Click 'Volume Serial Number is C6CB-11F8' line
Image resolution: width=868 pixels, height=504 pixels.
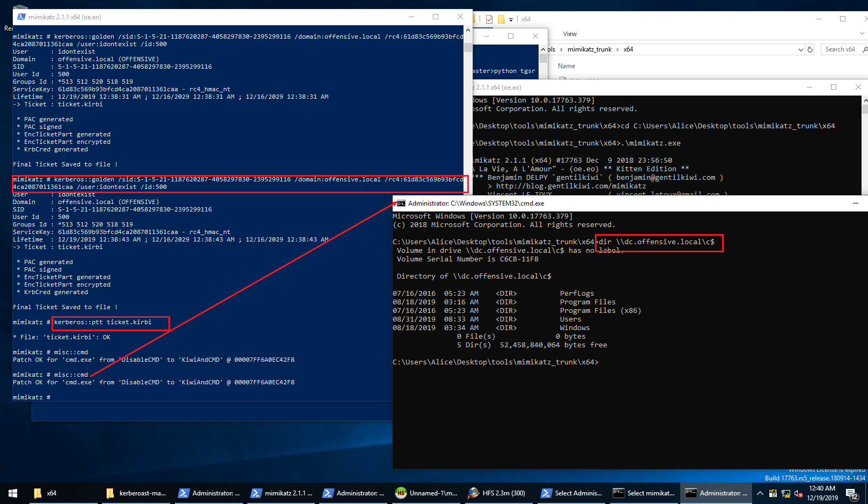468,259
